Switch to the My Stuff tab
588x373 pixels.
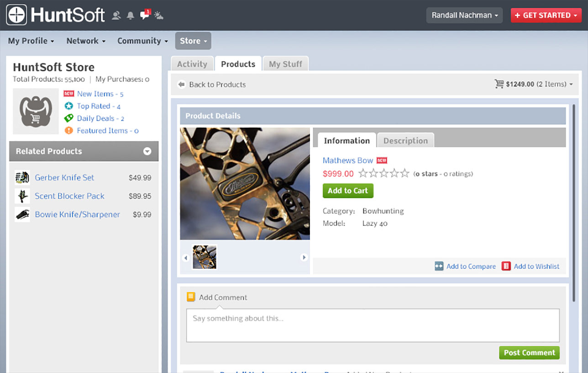pos(286,64)
